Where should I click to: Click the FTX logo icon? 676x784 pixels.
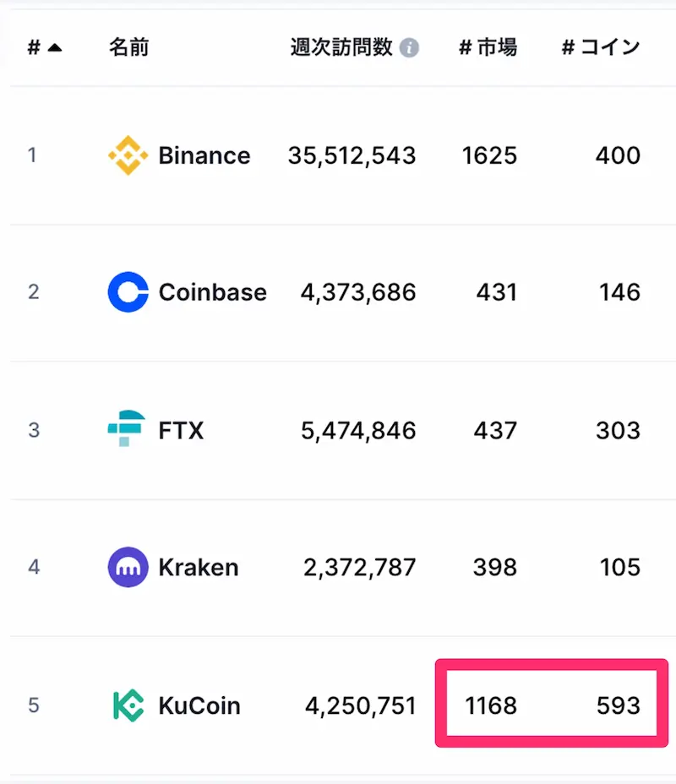(128, 430)
